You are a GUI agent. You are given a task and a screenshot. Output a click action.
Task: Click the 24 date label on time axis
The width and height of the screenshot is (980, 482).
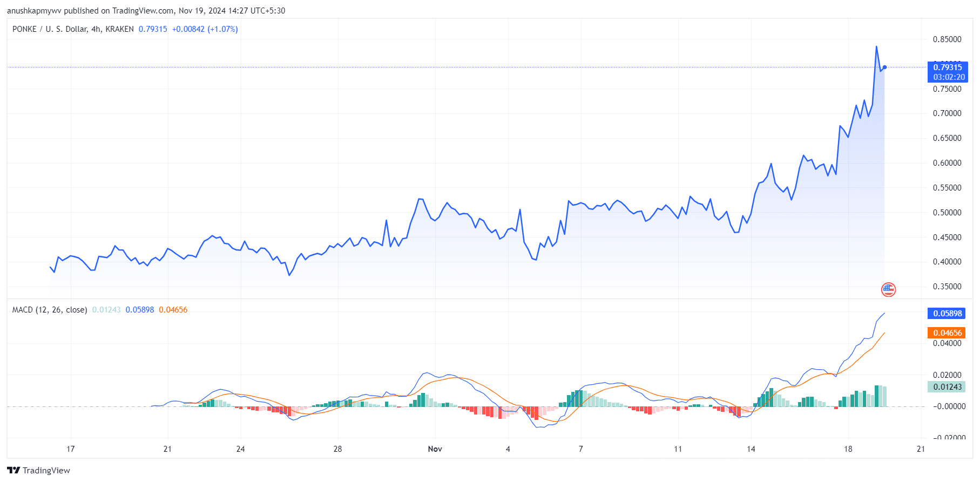241,449
